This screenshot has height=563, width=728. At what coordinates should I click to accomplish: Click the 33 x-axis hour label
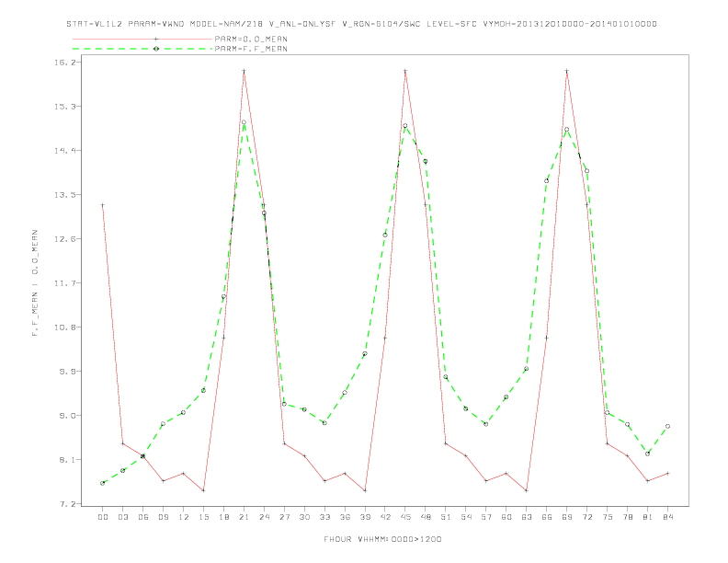click(324, 517)
